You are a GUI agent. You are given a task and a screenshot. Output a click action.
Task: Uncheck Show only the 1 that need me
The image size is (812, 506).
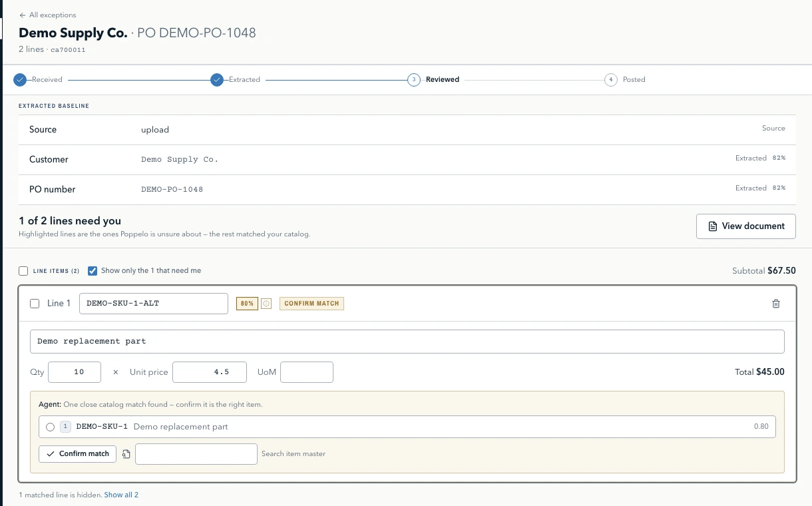click(x=93, y=271)
